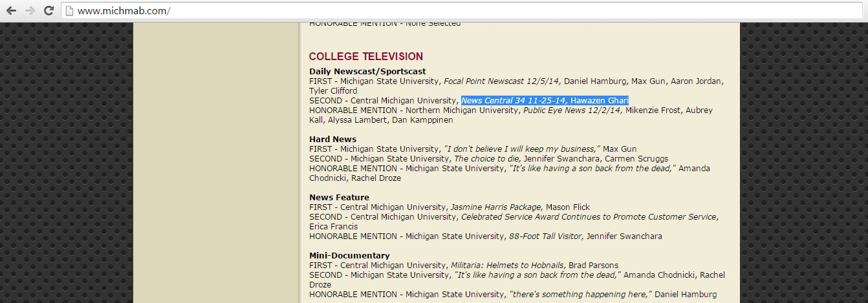This screenshot has height=303, width=868.
Task: Click the name Mason Flick
Action: pyautogui.click(x=568, y=207)
